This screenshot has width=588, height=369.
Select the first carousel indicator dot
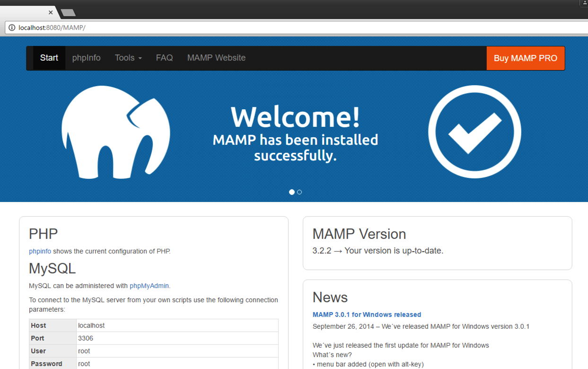(291, 192)
